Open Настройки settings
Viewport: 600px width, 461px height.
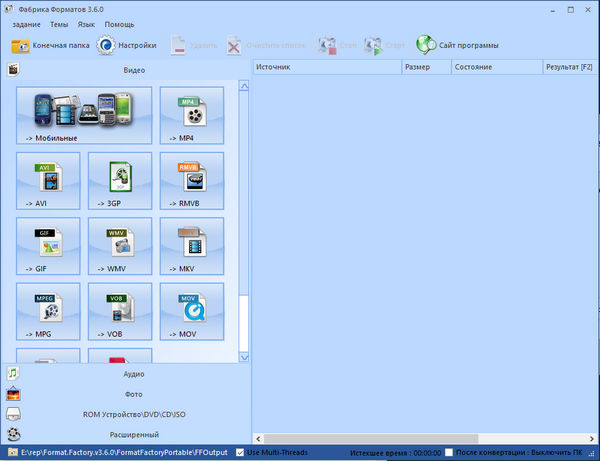coord(126,46)
